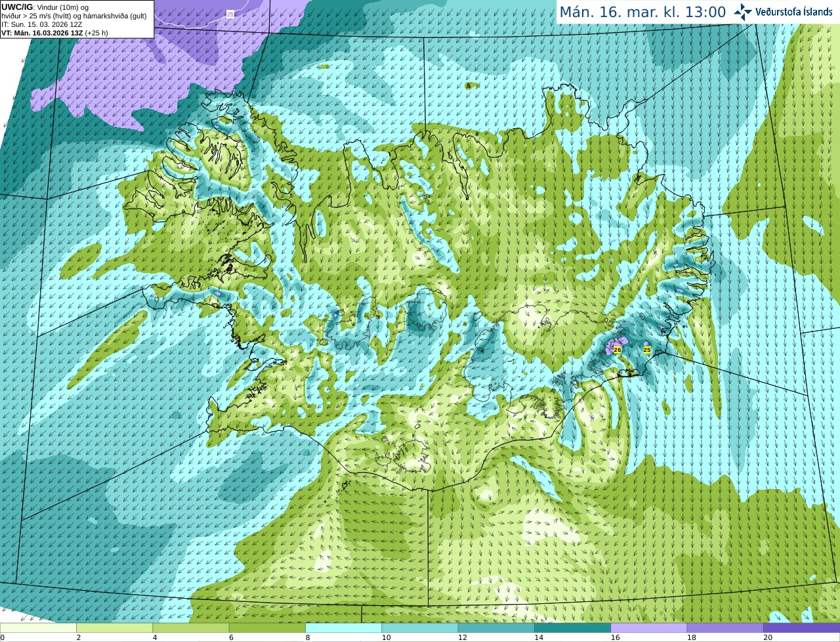Image resolution: width=840 pixels, height=642 pixels.
Task: Select the 12–14 m/s teal legend swatch
Action: (x=496, y=628)
